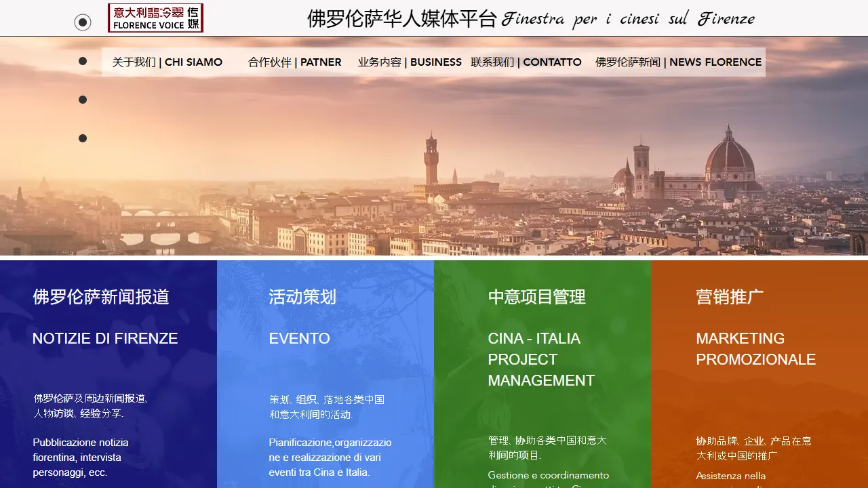Image resolution: width=868 pixels, height=488 pixels.
Task: Click the Florence Voice logo
Action: (155, 18)
